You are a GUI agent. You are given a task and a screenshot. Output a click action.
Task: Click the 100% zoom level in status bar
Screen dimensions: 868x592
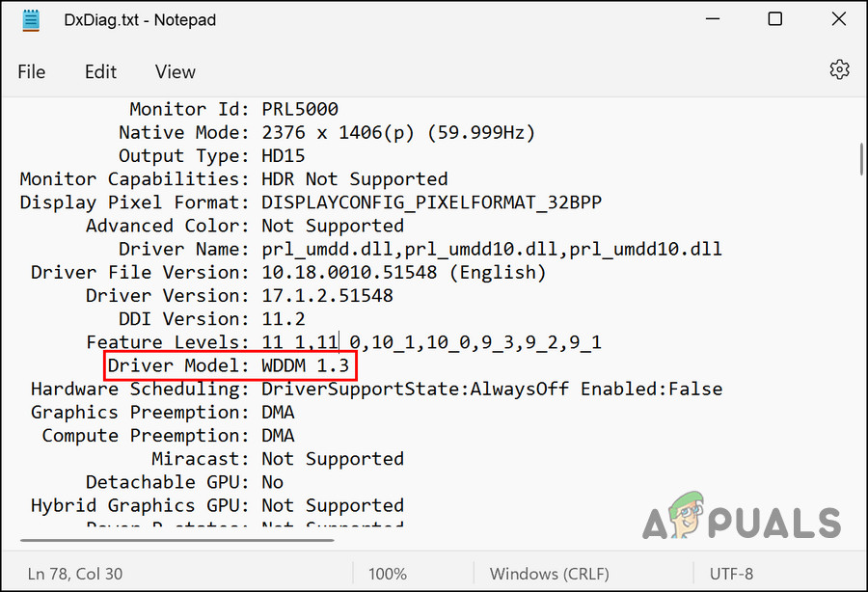coord(387,574)
